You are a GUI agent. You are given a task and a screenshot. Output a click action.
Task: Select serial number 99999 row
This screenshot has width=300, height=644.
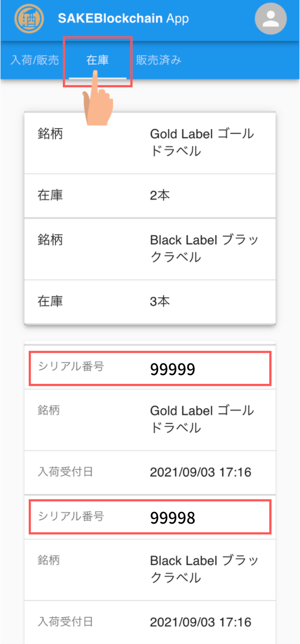[x=150, y=369]
